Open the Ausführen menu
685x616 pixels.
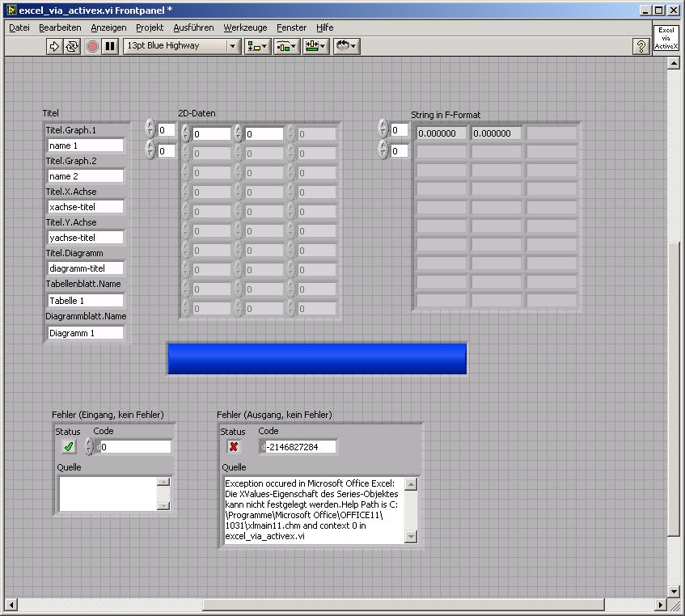coord(193,27)
